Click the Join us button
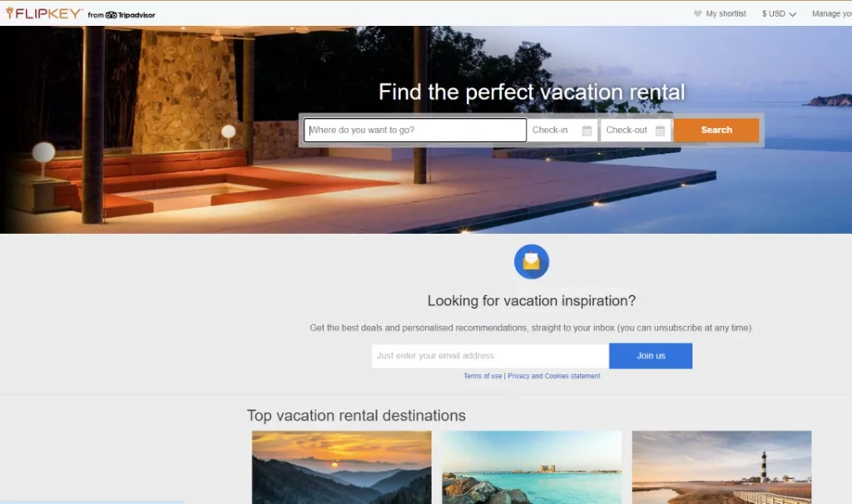 [651, 355]
